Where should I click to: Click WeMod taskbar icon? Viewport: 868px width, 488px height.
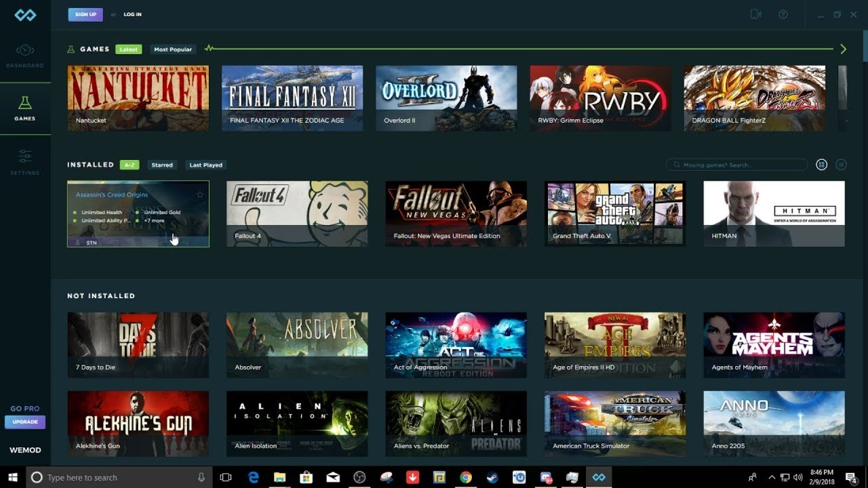[x=599, y=477]
